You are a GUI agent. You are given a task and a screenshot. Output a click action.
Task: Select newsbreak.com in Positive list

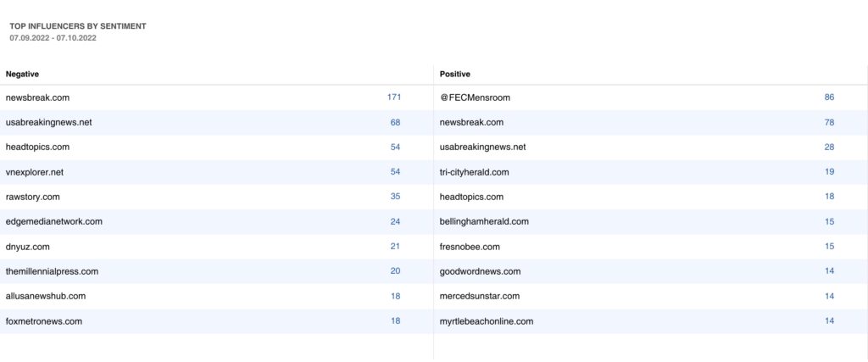tap(471, 122)
